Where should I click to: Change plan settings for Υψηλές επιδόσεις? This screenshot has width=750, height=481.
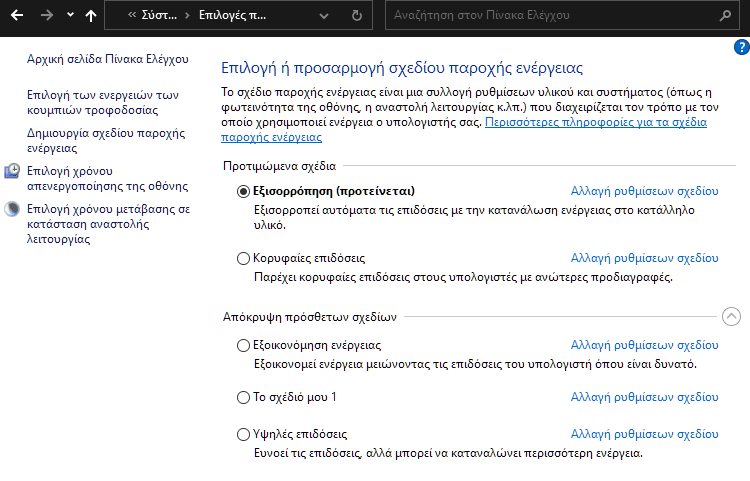[644, 434]
